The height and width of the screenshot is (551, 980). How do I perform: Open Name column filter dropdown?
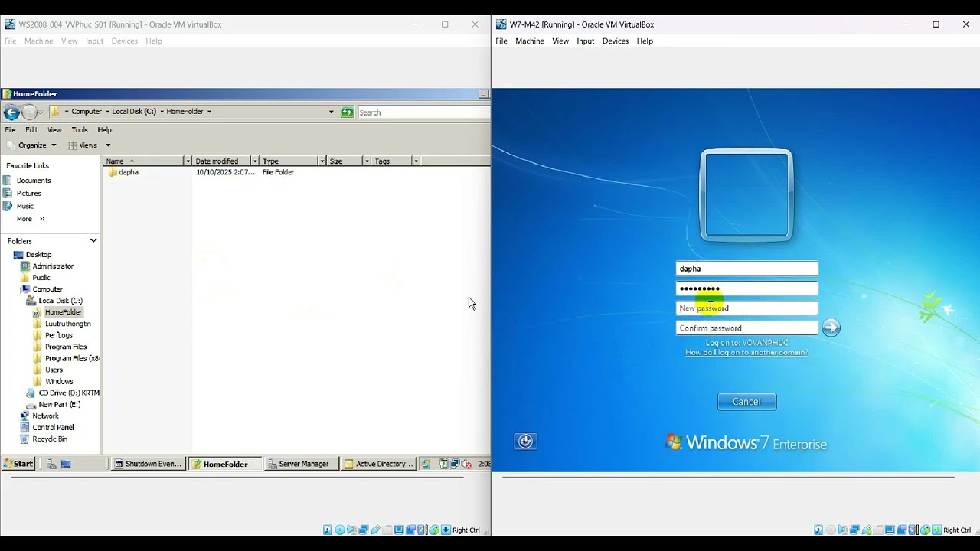pos(188,161)
